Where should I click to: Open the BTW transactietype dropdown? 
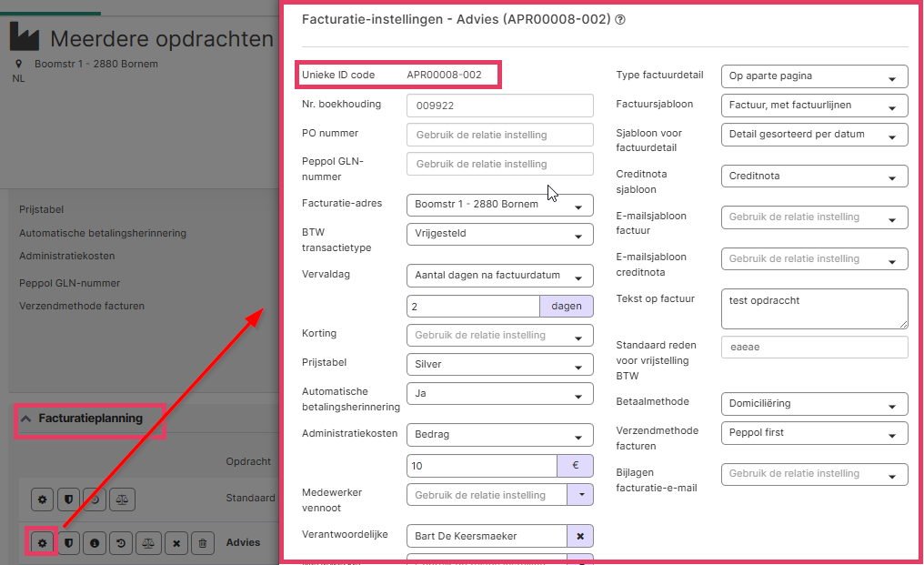(499, 234)
